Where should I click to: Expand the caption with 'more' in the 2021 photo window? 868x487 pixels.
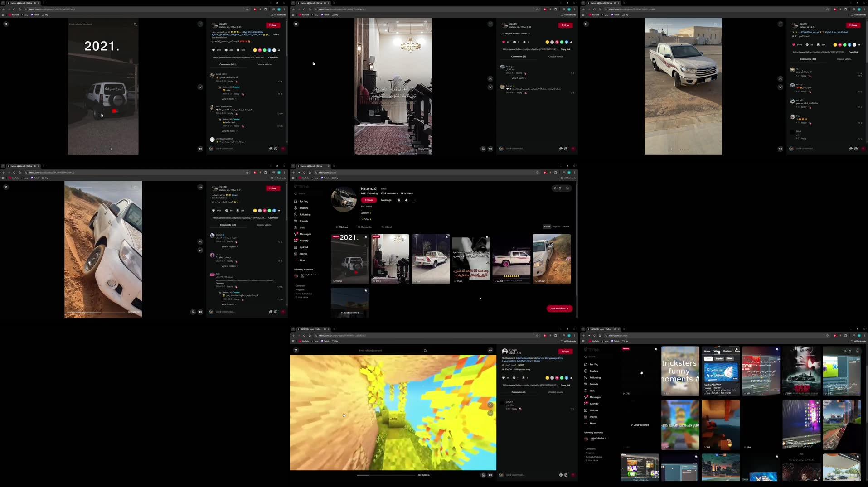pos(276,34)
